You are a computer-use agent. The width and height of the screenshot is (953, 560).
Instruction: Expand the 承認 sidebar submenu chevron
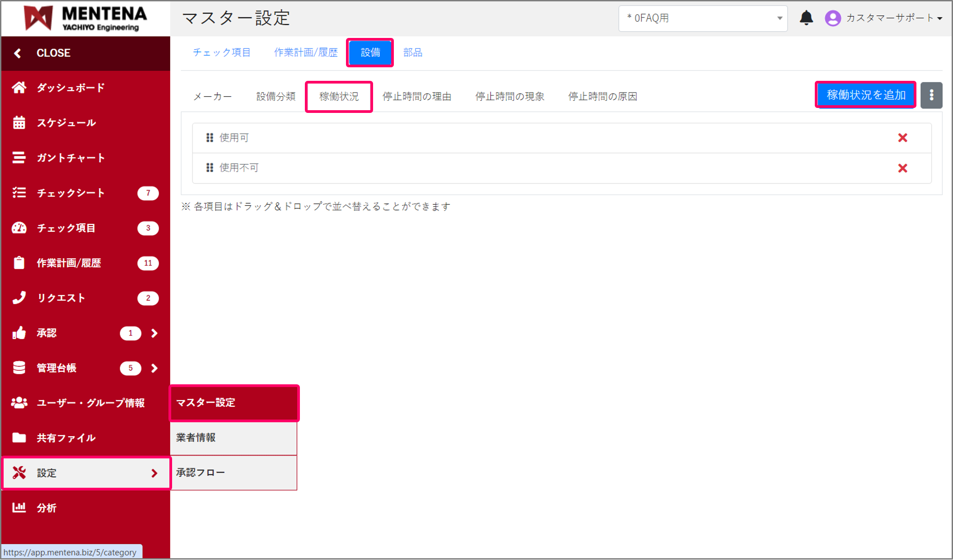tap(154, 333)
